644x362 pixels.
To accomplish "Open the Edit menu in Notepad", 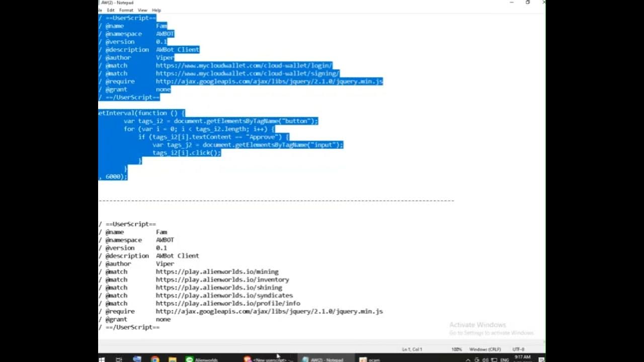I will (111, 10).
